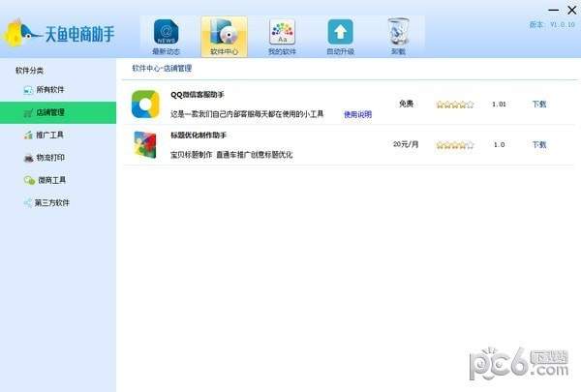Click the 自动升级 upgrade icon
Screen dimensions: 581x392
[x=340, y=34]
